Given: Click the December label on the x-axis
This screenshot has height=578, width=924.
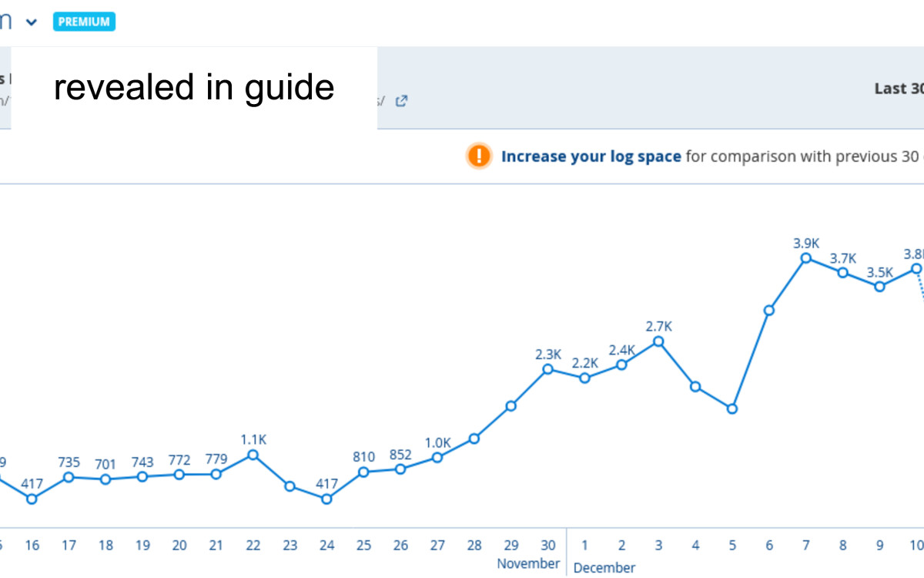Looking at the screenshot, I should point(605,566).
